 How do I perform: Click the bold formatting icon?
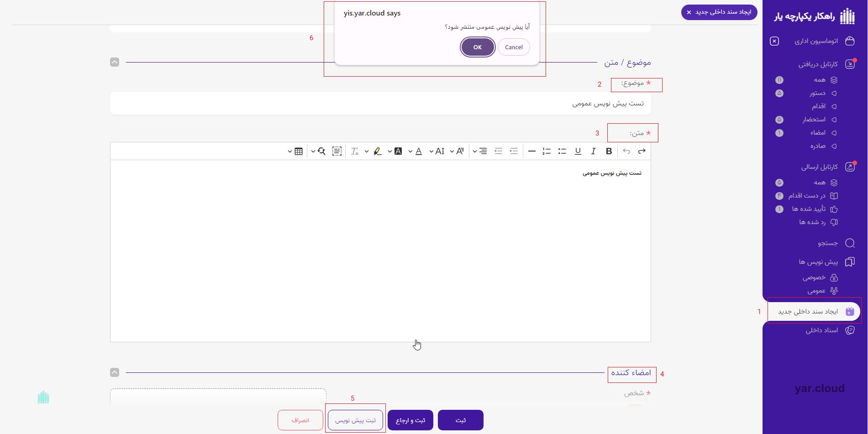point(609,151)
